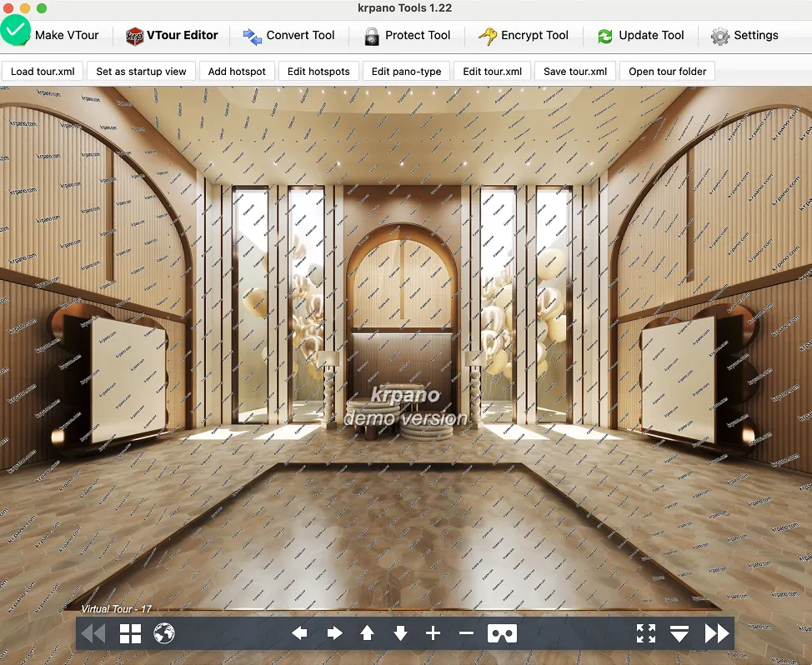
Task: Zoom in with the plus icon
Action: click(433, 632)
